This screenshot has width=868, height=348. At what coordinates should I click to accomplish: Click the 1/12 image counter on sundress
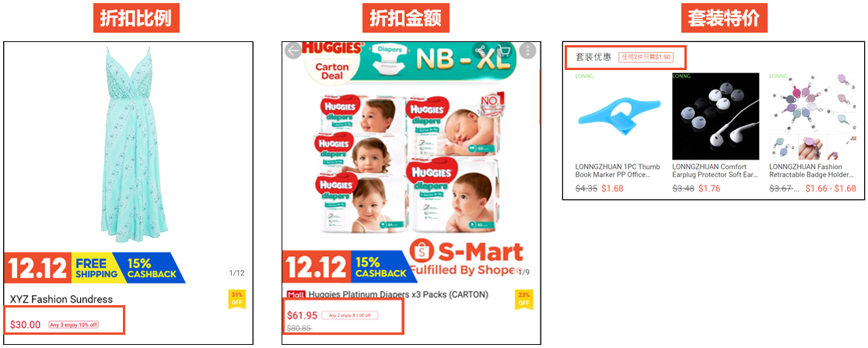tap(236, 272)
